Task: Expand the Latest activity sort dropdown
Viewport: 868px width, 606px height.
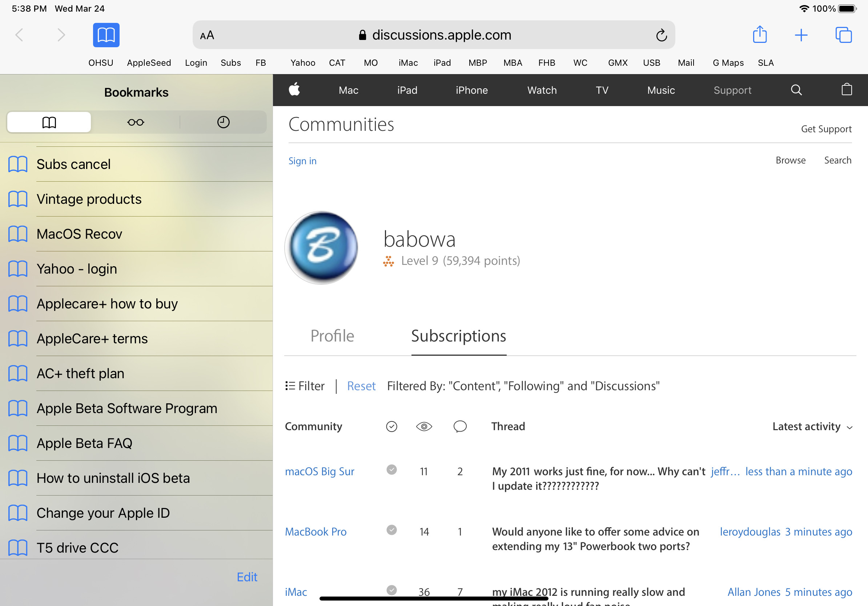Action: coord(812,427)
